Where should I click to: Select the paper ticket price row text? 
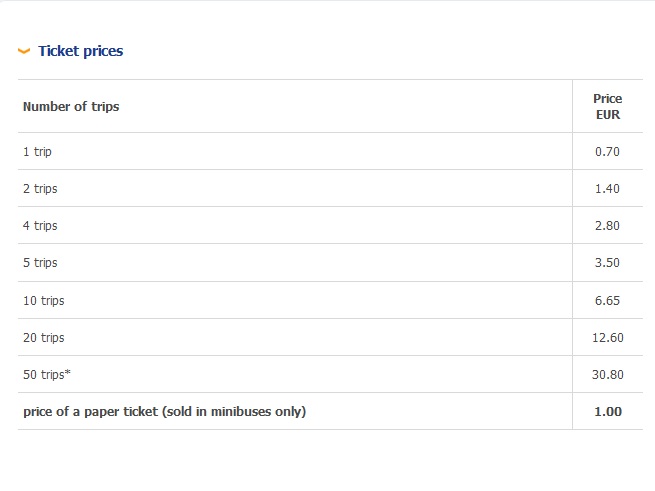click(x=164, y=411)
